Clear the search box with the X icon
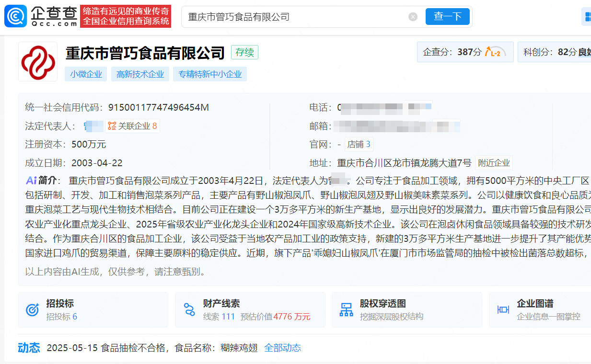591x364 pixels. coord(413,17)
